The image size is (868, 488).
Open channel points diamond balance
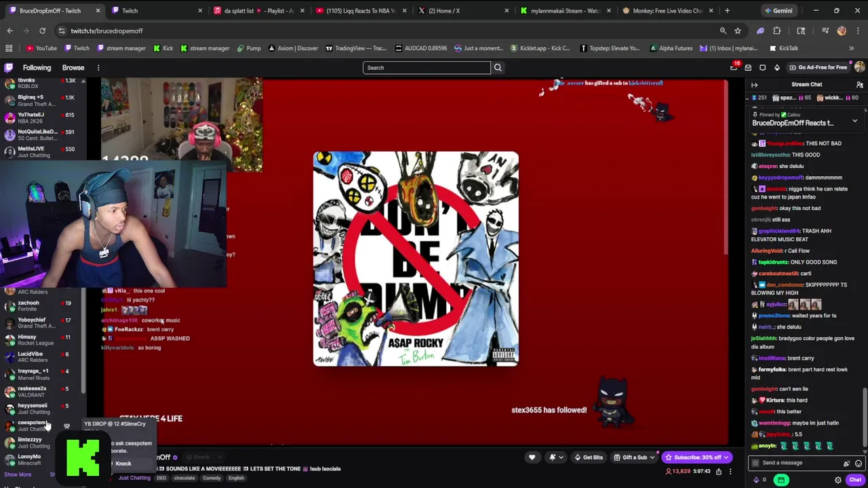tap(759, 480)
